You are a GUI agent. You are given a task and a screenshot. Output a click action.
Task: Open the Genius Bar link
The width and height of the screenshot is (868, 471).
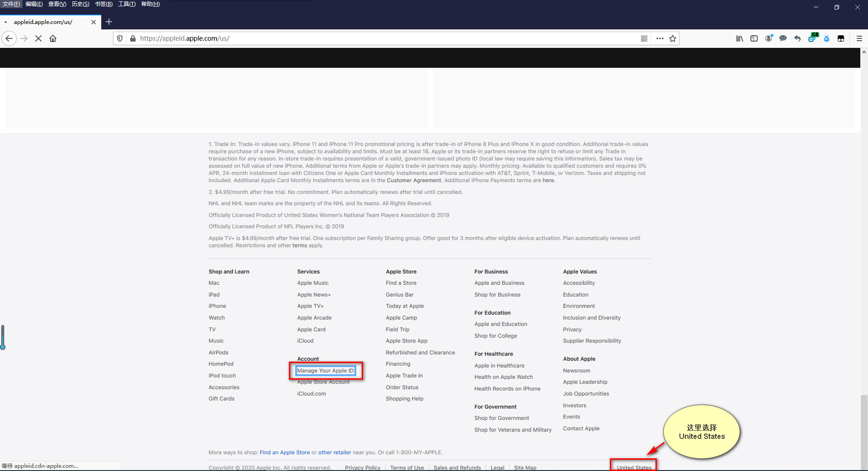click(x=400, y=295)
